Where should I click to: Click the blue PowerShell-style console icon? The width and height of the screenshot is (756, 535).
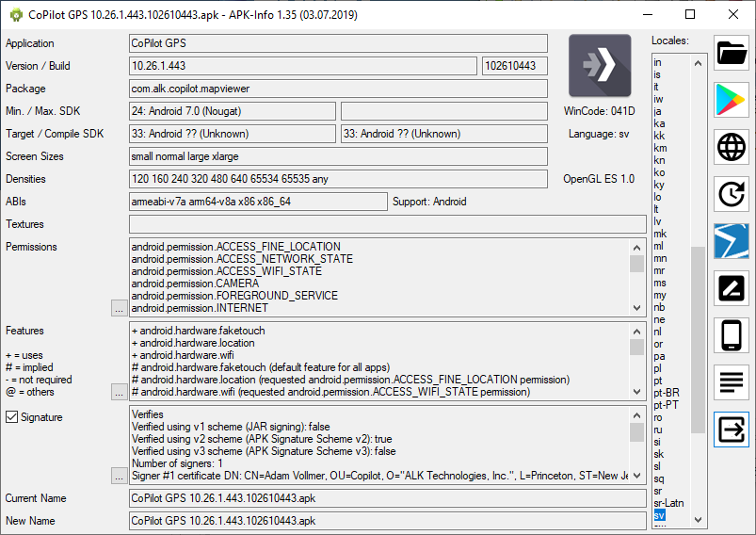click(x=732, y=241)
